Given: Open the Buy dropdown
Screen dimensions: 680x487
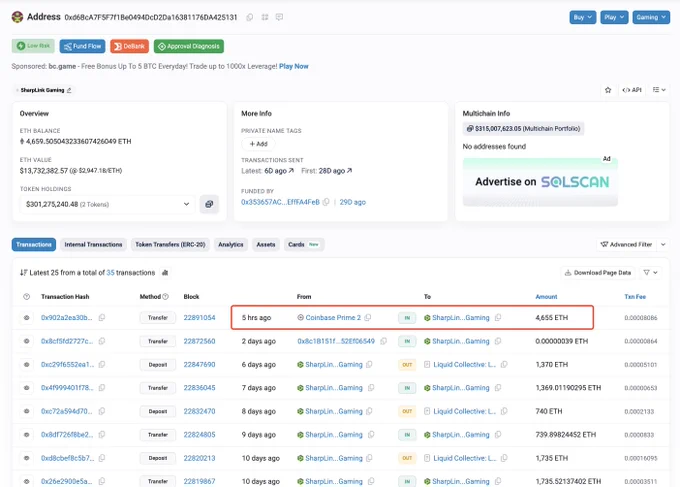Looking at the screenshot, I should 582,17.
